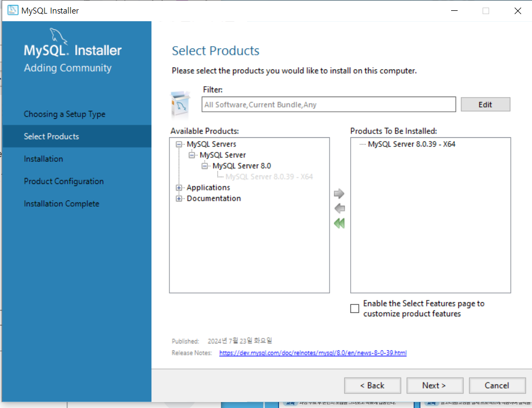Viewport: 532px width, 408px height.
Task: Click the MySQL Installer title bar icon
Action: pos(13,10)
